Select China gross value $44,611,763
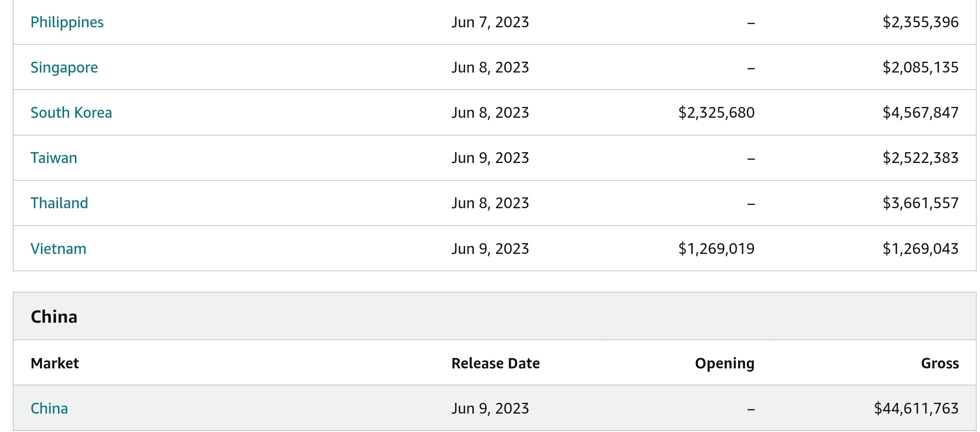The height and width of the screenshot is (432, 980). [x=916, y=408]
